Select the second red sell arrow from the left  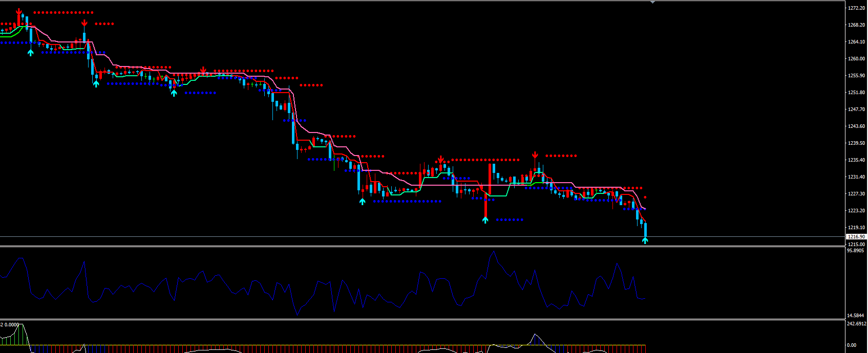coord(84,23)
